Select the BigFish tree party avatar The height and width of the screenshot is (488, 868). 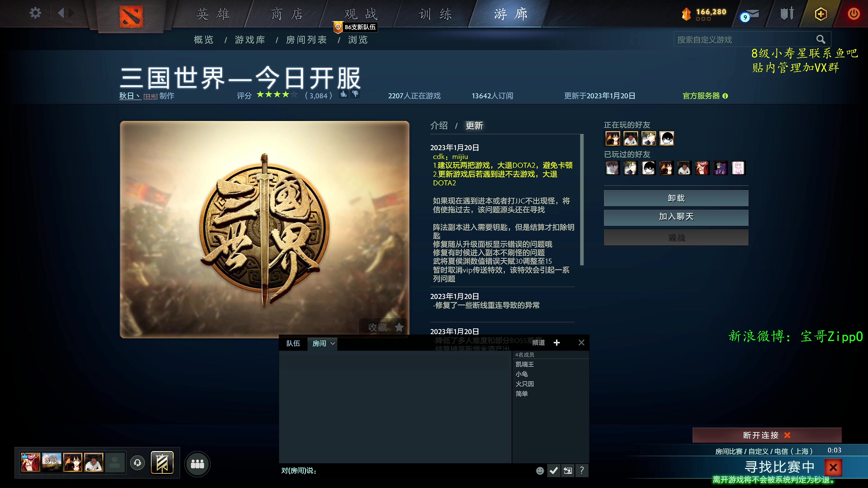52,462
